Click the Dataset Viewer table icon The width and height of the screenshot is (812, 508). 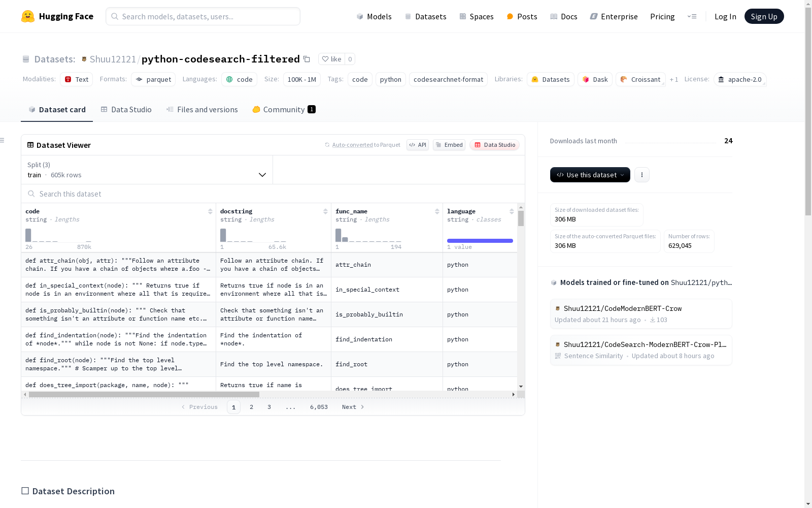point(30,145)
